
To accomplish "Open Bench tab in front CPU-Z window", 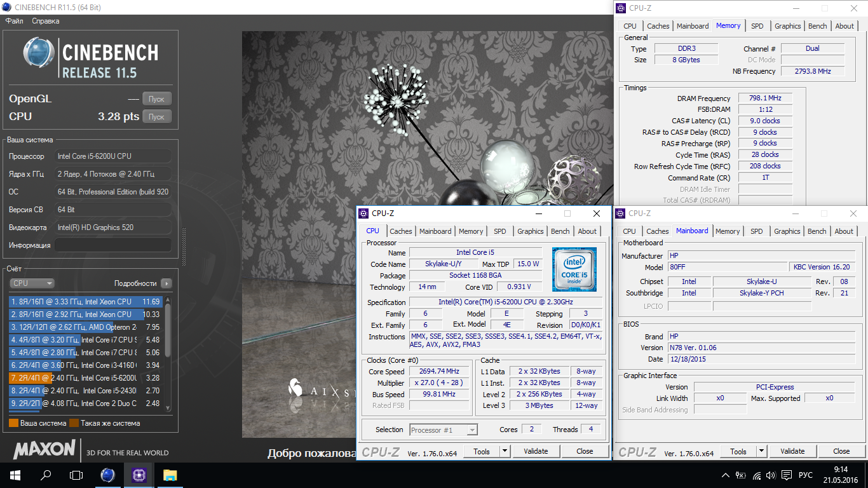I will [560, 231].
